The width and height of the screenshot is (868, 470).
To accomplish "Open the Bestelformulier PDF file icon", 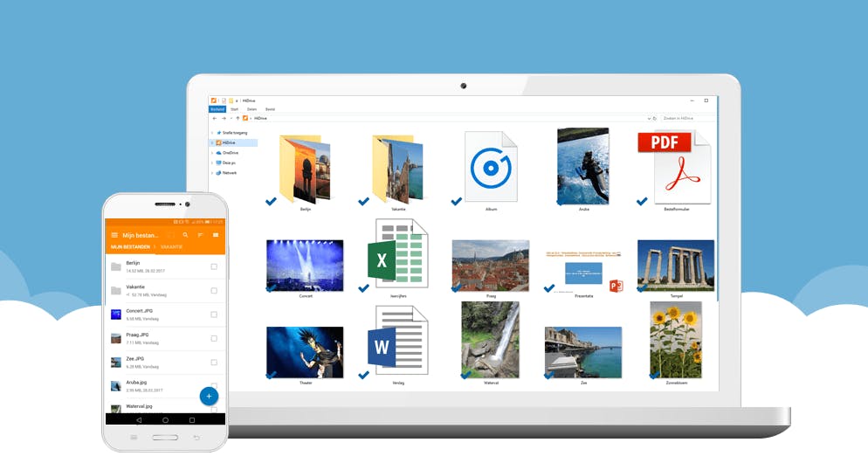I will (x=674, y=168).
